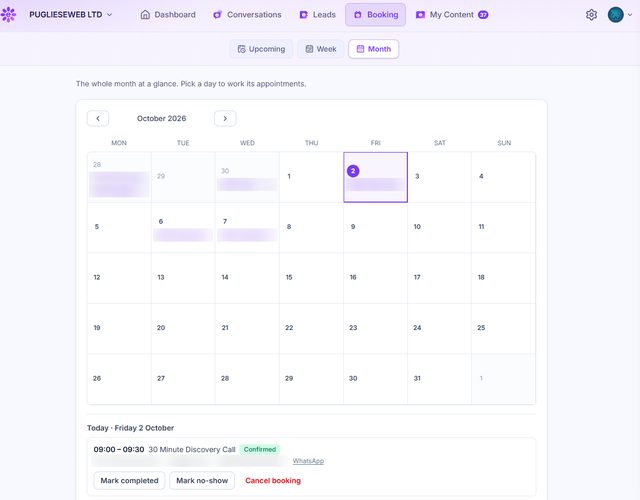Select October 27 in the calendar
The image size is (640, 500).
(x=183, y=380)
